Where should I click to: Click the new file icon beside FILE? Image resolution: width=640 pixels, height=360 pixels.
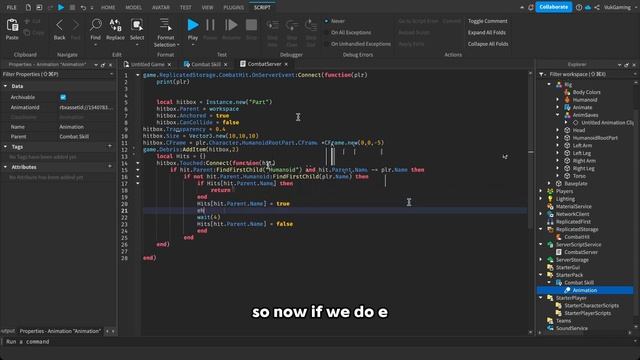click(28, 7)
